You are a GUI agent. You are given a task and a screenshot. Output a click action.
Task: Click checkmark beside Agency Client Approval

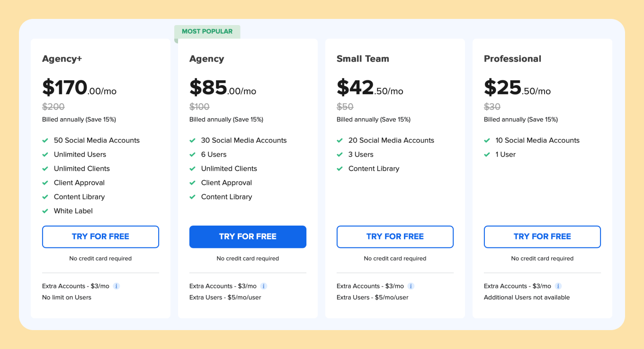(x=193, y=183)
